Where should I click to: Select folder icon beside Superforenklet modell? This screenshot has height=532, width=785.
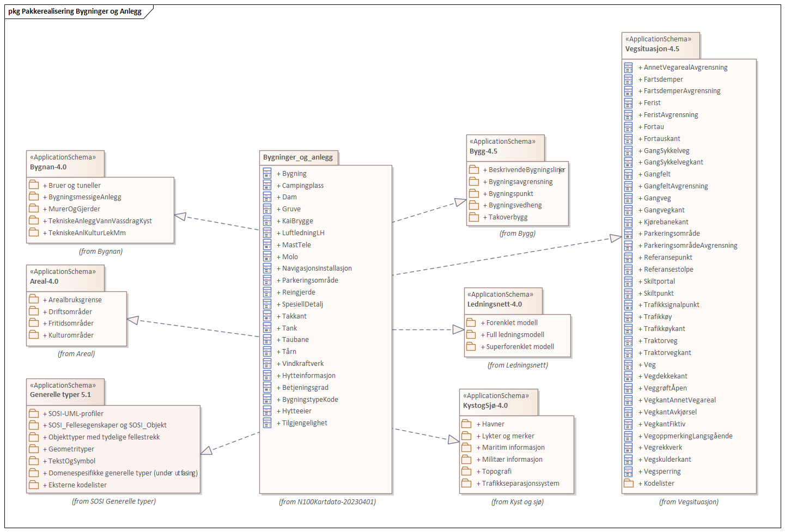click(x=471, y=346)
